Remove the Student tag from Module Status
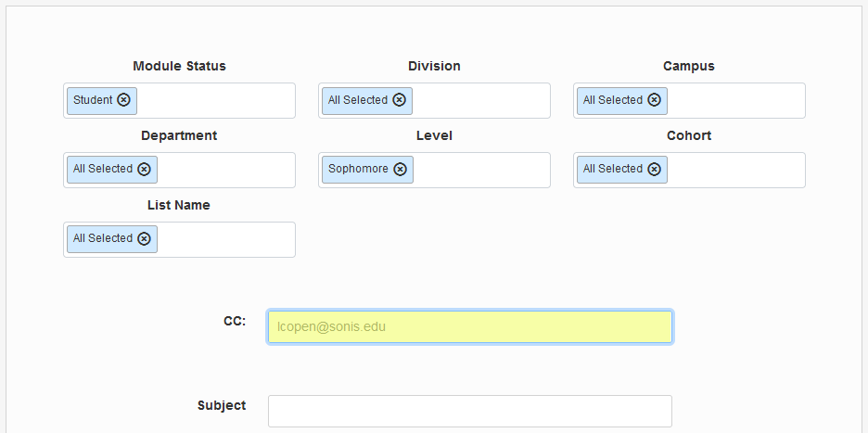The image size is (868, 433). (123, 100)
